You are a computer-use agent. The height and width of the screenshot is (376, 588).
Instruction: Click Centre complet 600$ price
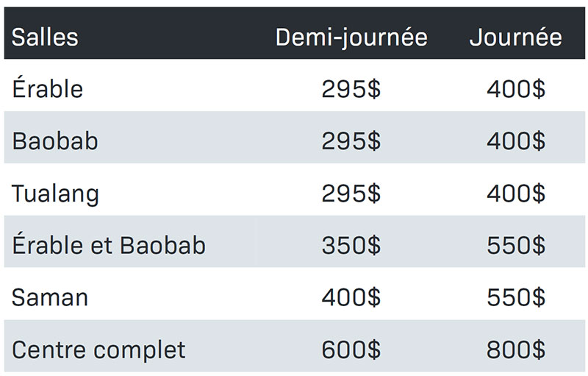click(351, 350)
